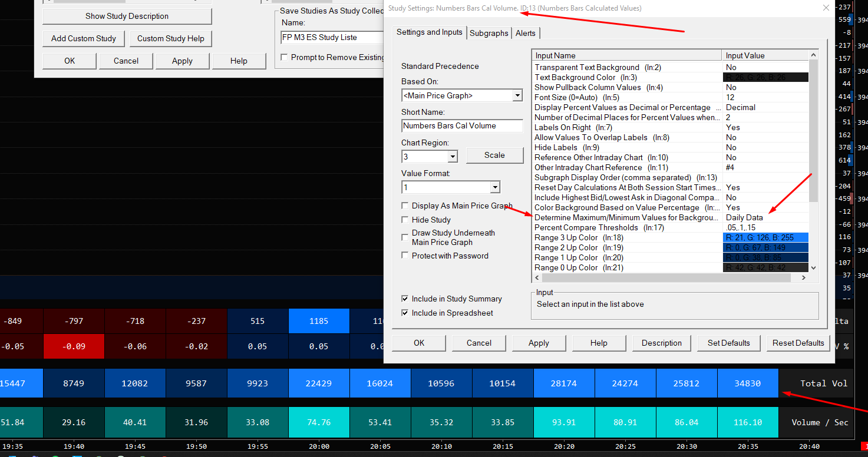Expand the Chart Region dropdown
Viewport: 868px width, 457px height.
click(452, 157)
